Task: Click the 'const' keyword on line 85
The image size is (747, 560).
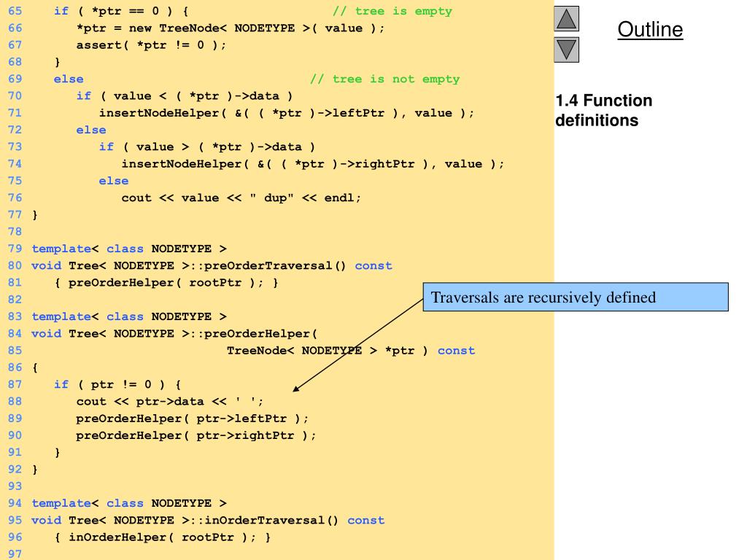Action: [x=457, y=351]
